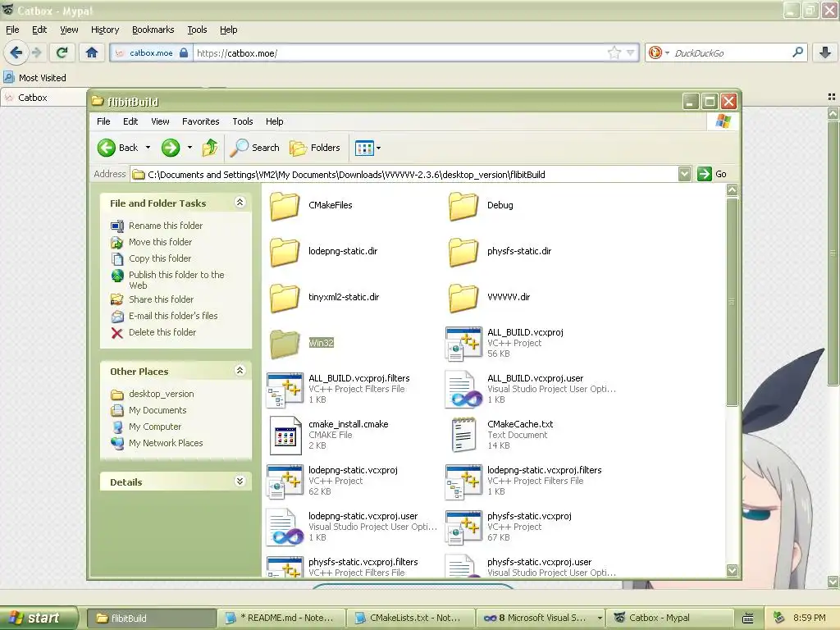The image size is (840, 630).
Task: Select ALL_BUILD.vcxproj.user file icon
Action: click(x=463, y=390)
